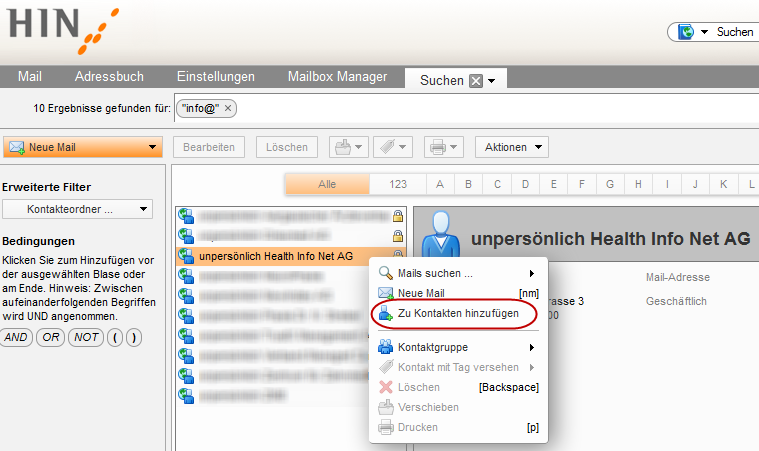Click the Neue Mail envelope icon
This screenshot has width=759, height=451.
click(x=17, y=147)
